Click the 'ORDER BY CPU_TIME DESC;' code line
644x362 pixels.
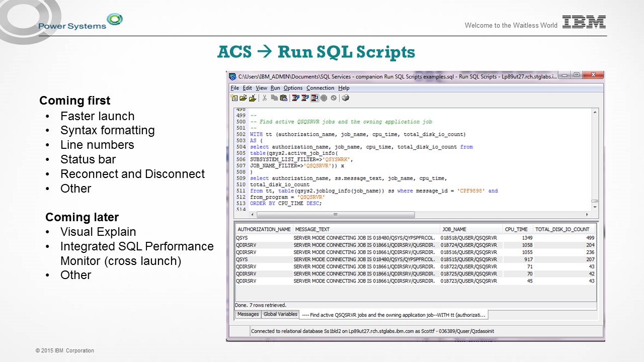pos(286,204)
